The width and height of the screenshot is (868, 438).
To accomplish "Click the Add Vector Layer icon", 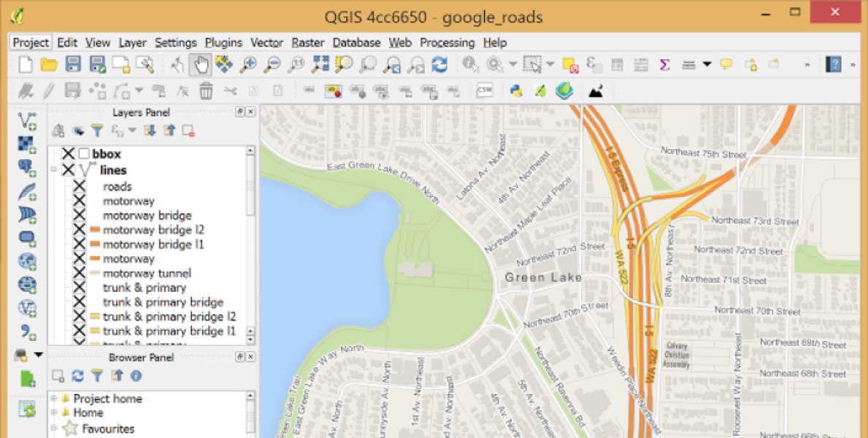I will tap(28, 120).
